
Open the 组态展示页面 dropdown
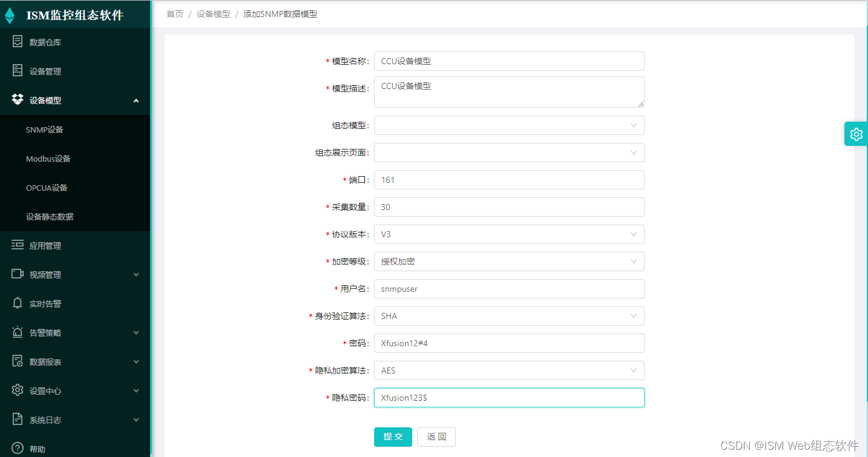(x=509, y=153)
